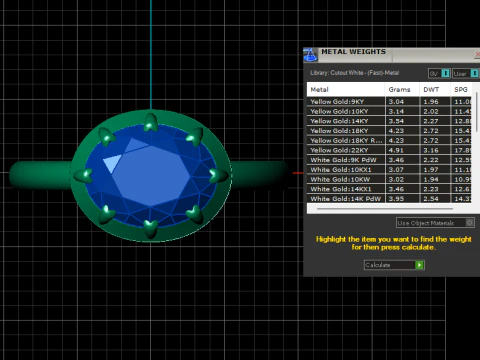
Task: Click the 1.97 DWT value
Action: click(431, 169)
